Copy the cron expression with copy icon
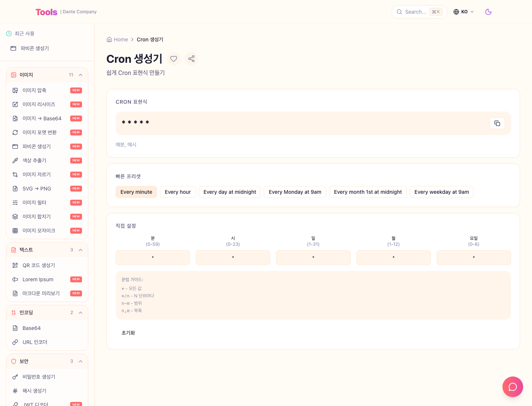The width and height of the screenshot is (532, 406). point(497,123)
